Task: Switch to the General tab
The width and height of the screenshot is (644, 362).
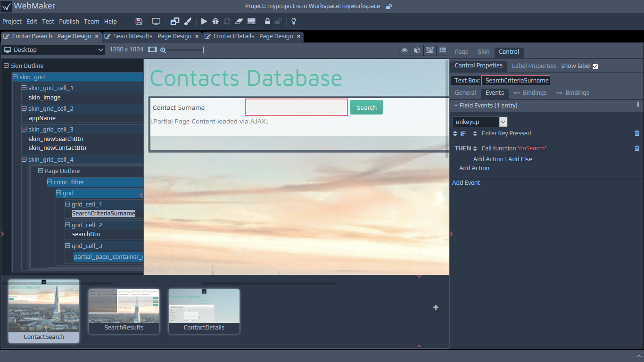Action: (465, 93)
